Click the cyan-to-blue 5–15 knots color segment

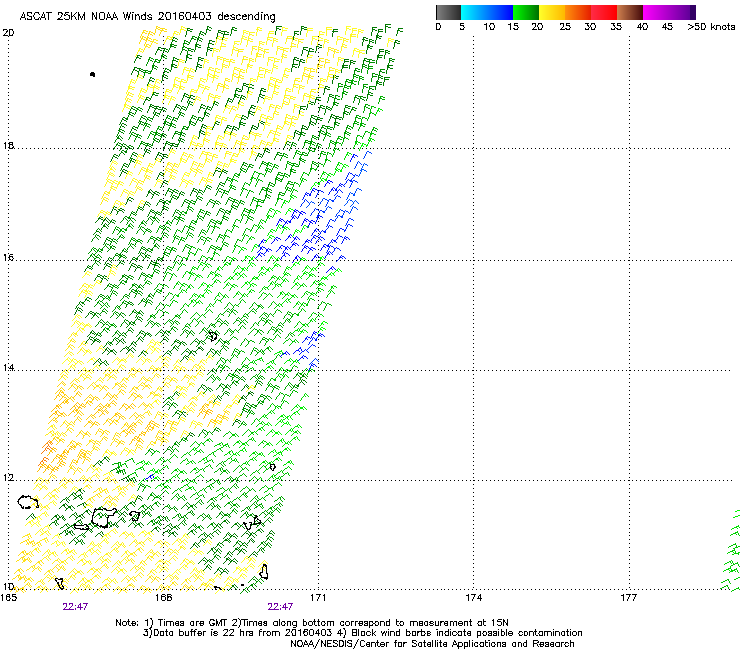pyautogui.click(x=487, y=12)
